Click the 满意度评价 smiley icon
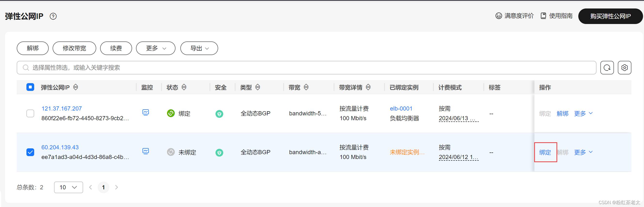Screen dimensions: 644x207 (x=499, y=16)
